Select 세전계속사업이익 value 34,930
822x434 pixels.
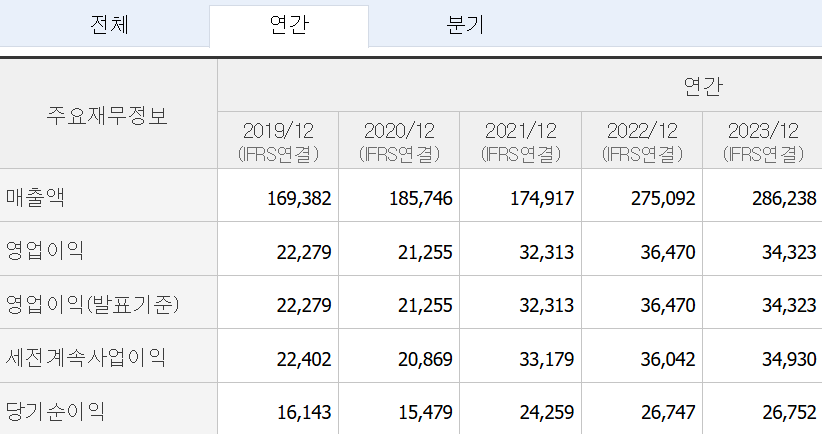pos(789,360)
